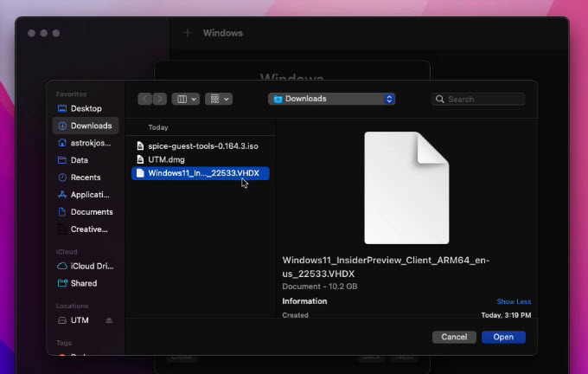Open the item grouping dropdown

click(219, 100)
